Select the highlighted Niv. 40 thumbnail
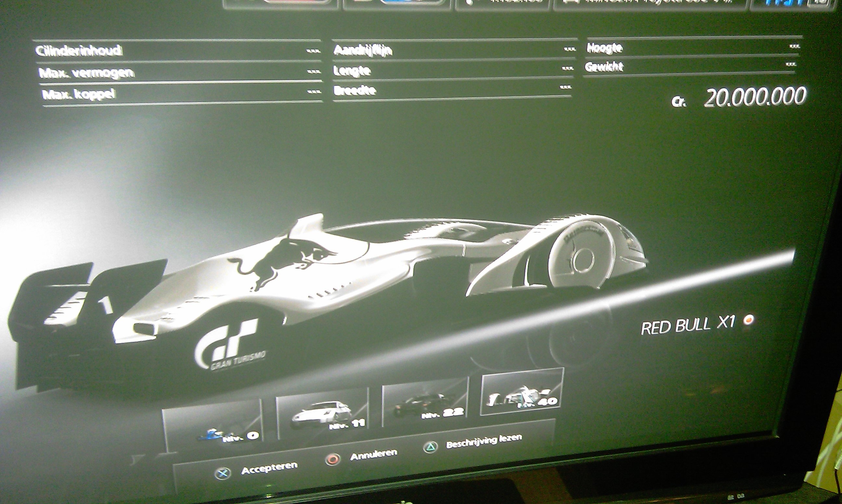The image size is (842, 504). pyautogui.click(x=522, y=393)
